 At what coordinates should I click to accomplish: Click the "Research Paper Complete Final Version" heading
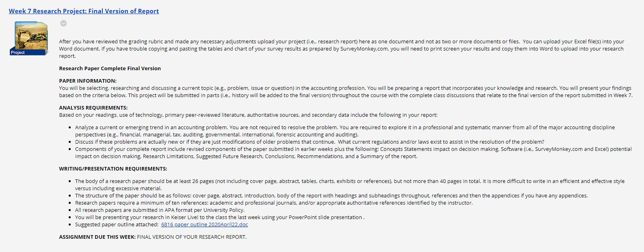tap(110, 69)
